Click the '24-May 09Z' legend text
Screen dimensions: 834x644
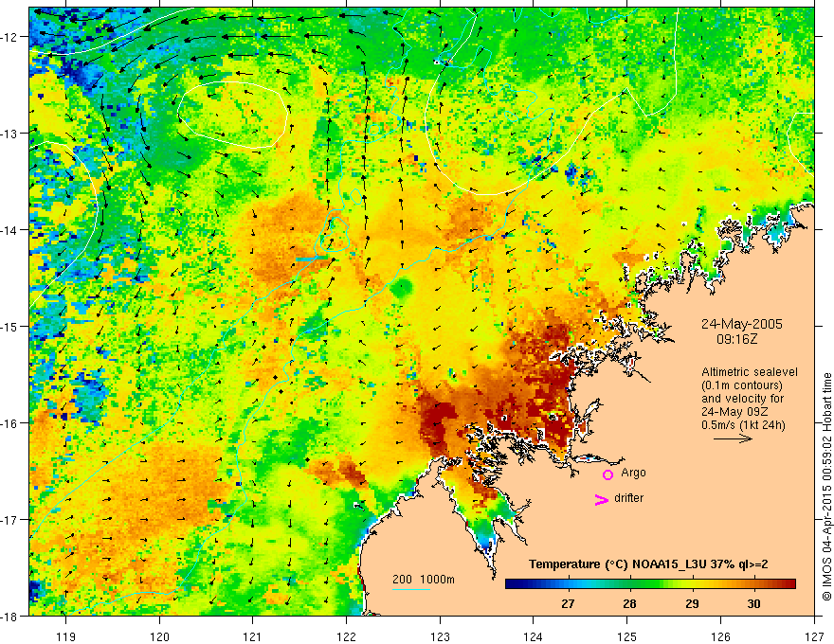[x=734, y=412]
